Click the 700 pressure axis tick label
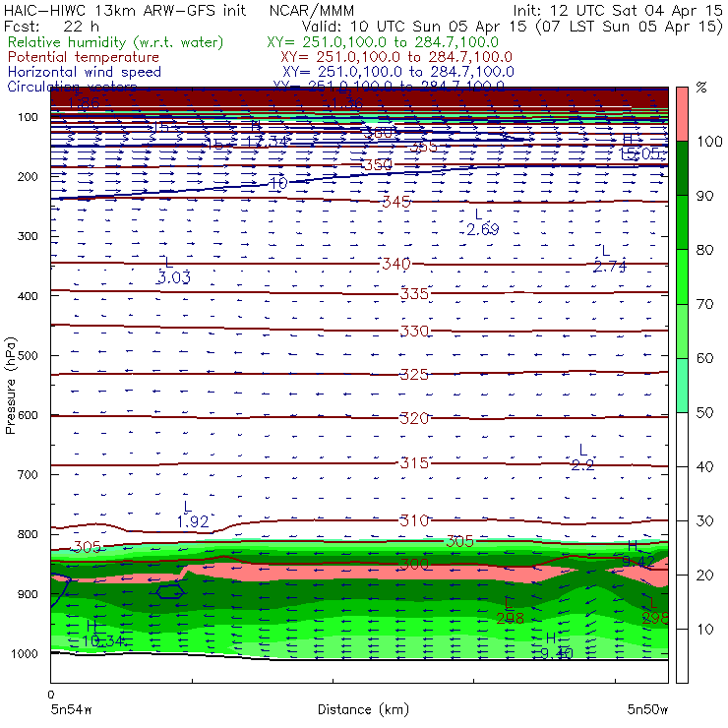The image size is (728, 728). (28, 474)
